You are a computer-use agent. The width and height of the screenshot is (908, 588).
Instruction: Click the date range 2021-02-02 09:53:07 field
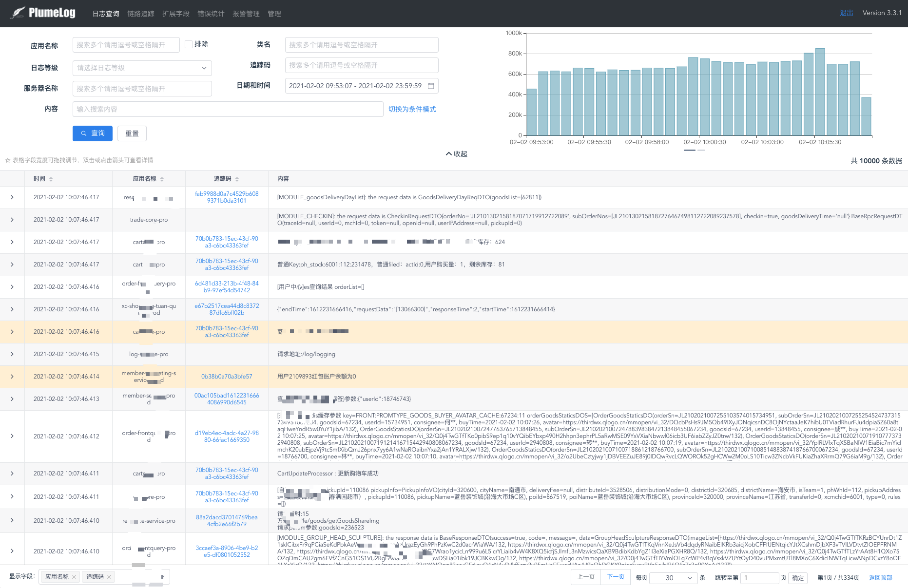(x=362, y=86)
